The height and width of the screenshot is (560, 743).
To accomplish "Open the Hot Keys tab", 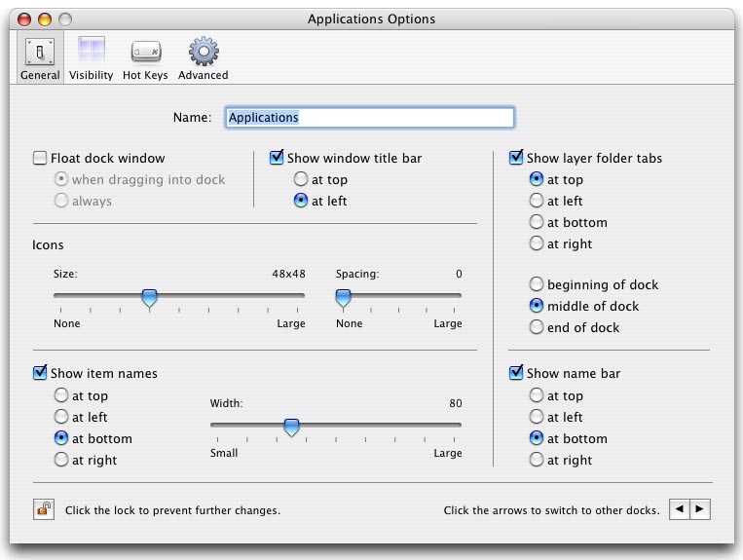I will pos(145,57).
